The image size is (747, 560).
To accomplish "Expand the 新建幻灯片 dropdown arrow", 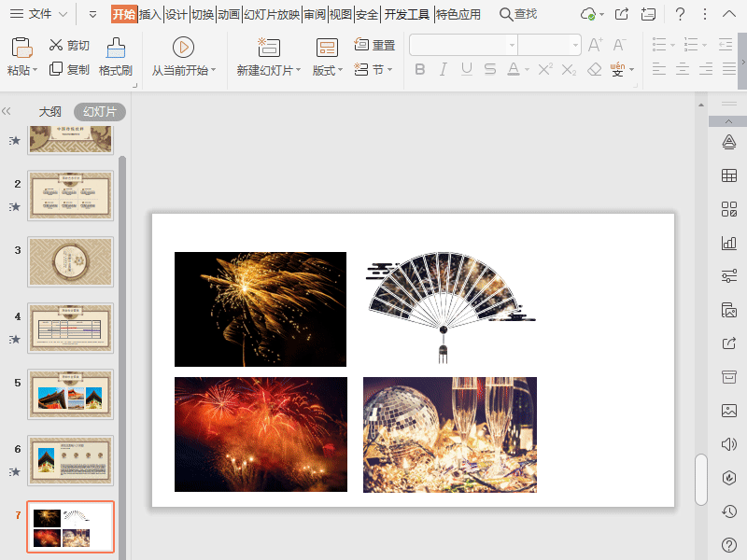I will (x=299, y=71).
